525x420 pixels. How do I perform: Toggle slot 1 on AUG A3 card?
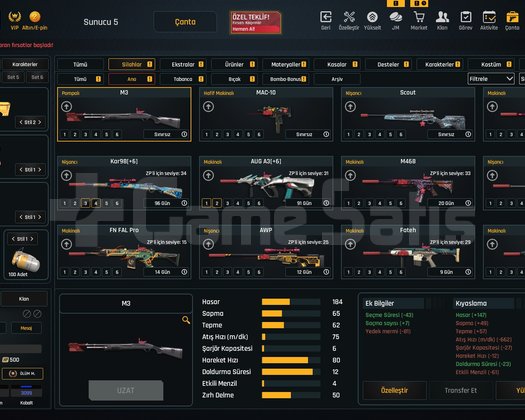[207, 203]
